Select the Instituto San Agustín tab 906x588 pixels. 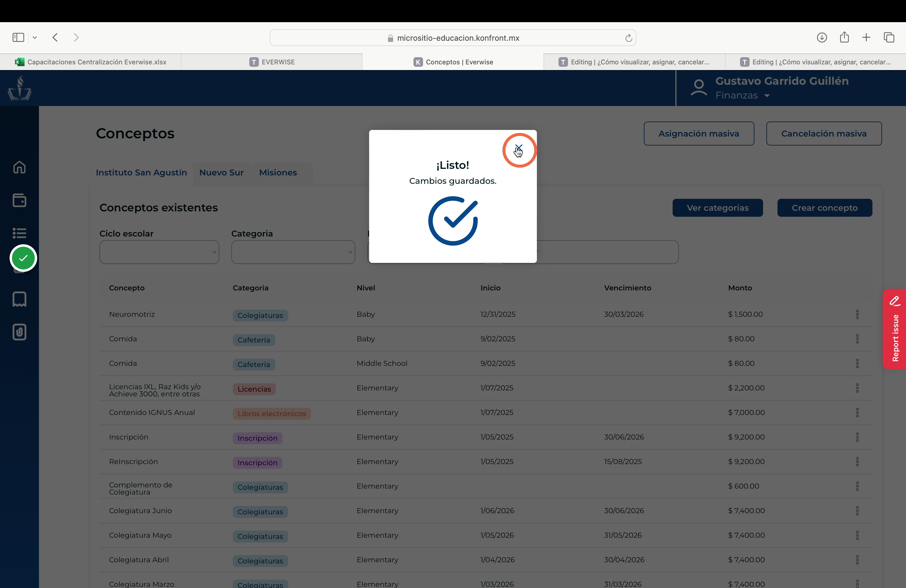click(x=141, y=173)
